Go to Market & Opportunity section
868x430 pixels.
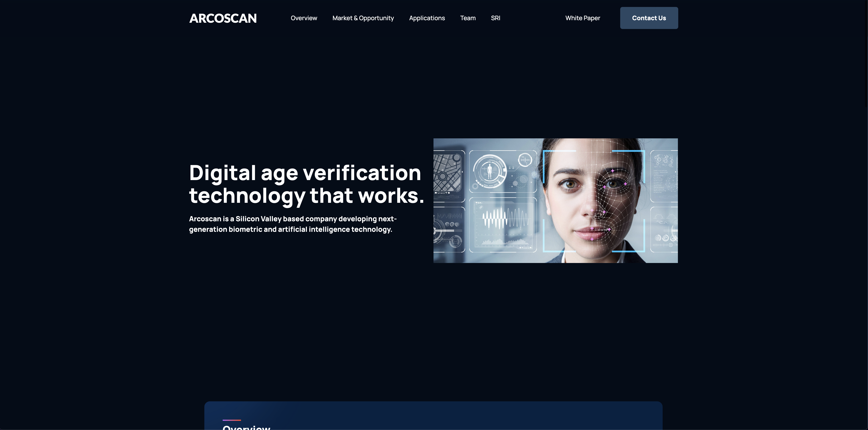363,18
